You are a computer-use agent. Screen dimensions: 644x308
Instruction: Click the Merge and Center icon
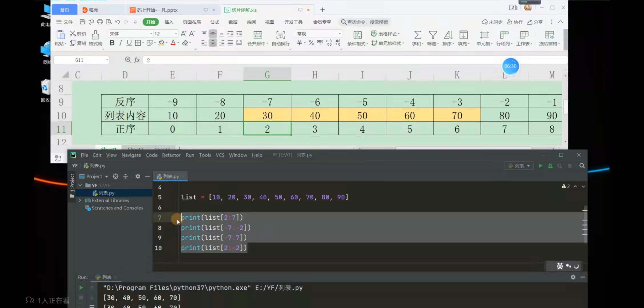point(257,35)
